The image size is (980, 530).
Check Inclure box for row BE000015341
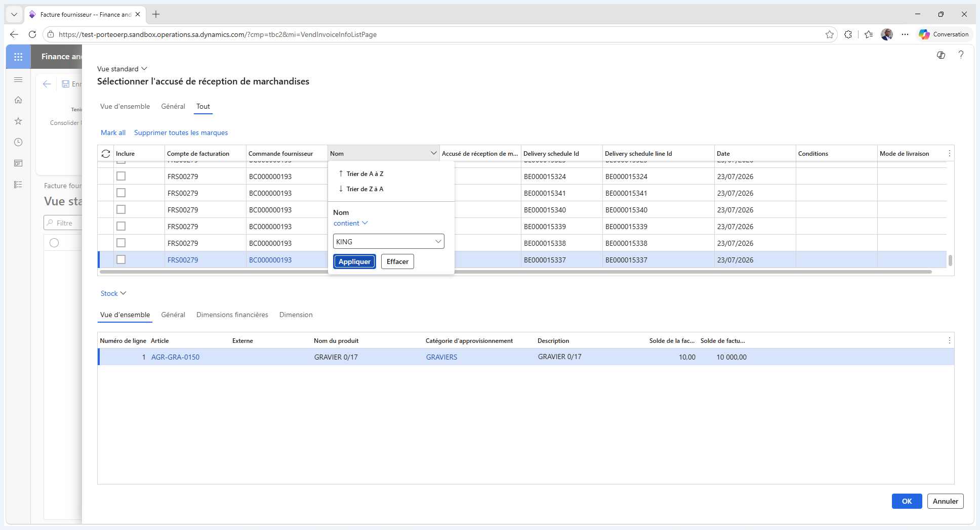point(121,193)
